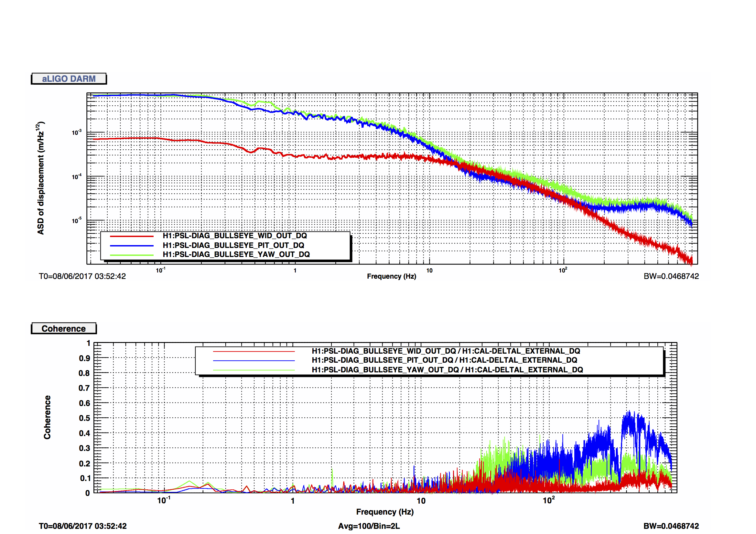This screenshot has width=756, height=534.
Task: Click red line sample for WID_OUT_DQ in top legend
Action: tap(132, 236)
